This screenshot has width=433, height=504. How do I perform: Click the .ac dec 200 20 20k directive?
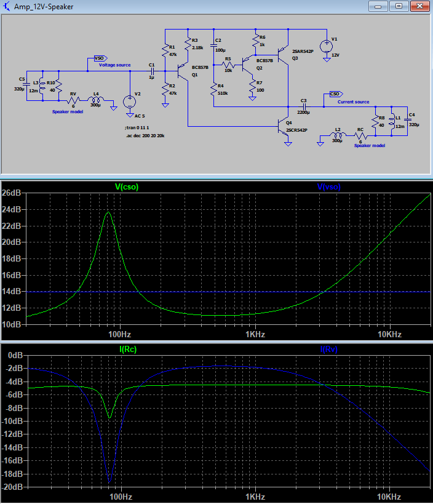click(146, 135)
